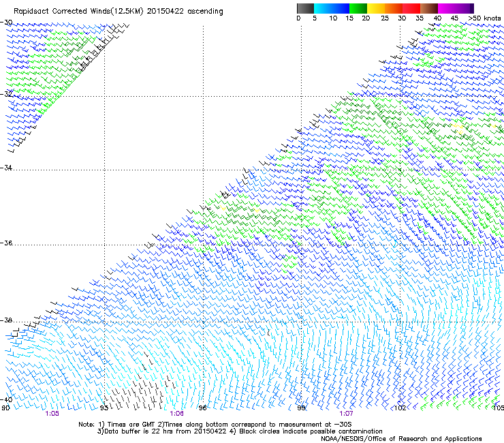Click the legend scale label '0'

click(x=298, y=18)
